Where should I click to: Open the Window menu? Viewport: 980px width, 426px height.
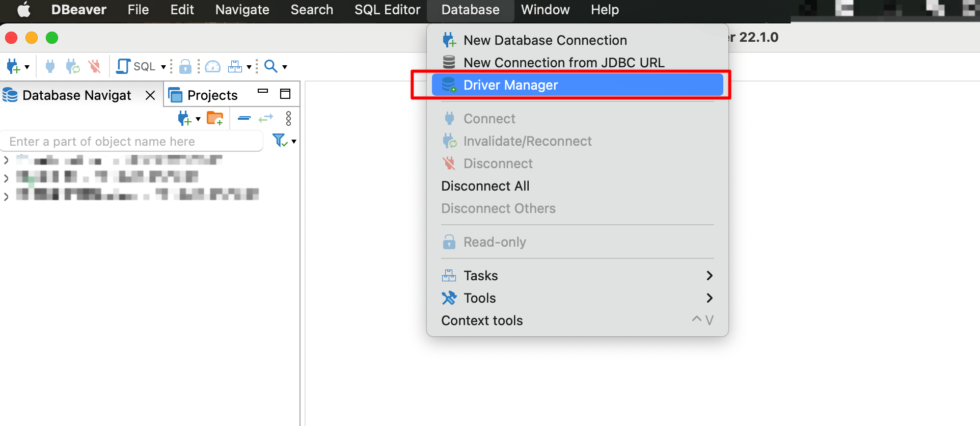click(x=545, y=10)
